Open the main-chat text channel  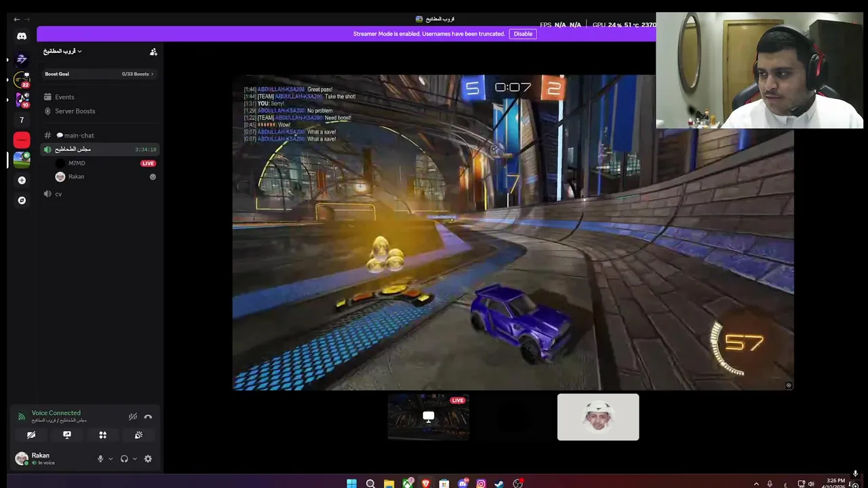[101, 136]
